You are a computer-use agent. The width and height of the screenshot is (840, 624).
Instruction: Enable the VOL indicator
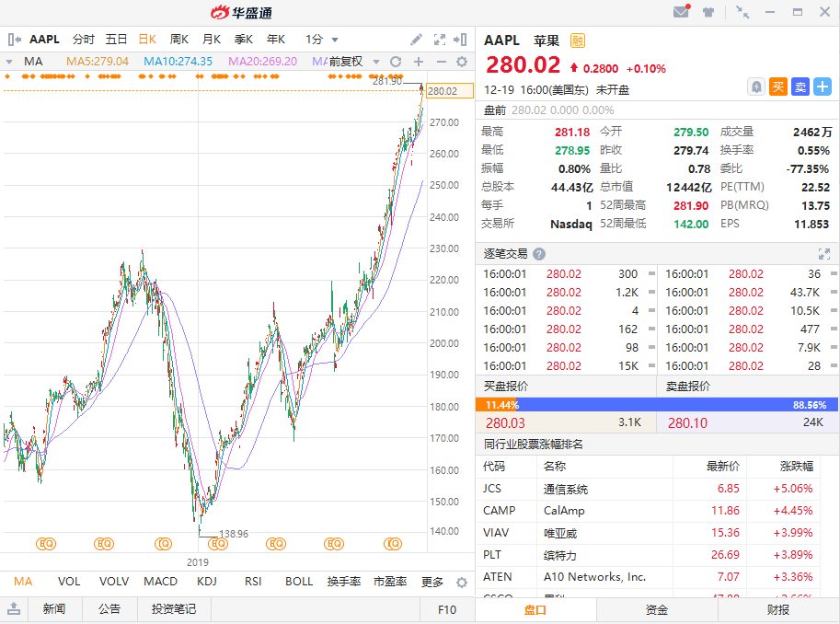[x=69, y=582]
